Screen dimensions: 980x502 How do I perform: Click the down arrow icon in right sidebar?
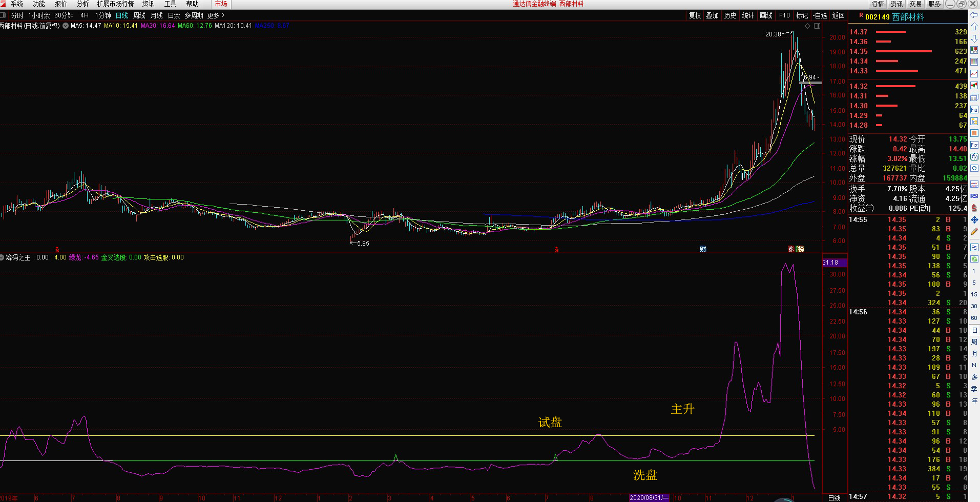point(974,38)
